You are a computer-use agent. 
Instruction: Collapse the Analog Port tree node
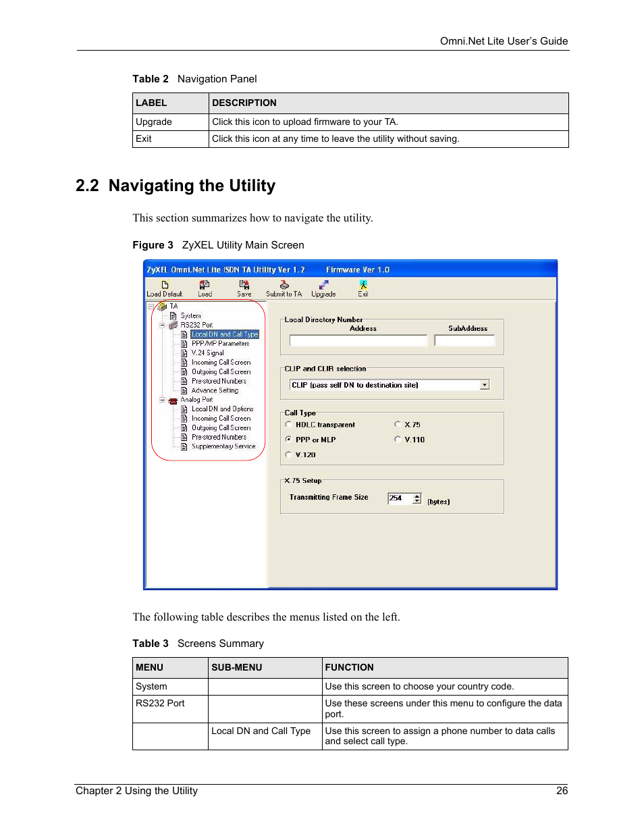tap(162, 400)
